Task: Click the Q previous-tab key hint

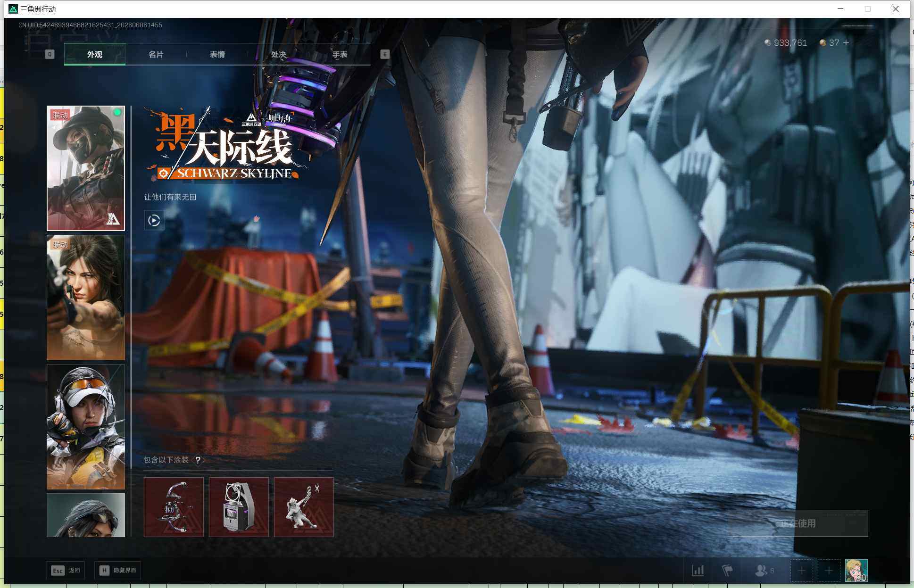Action: coord(50,54)
